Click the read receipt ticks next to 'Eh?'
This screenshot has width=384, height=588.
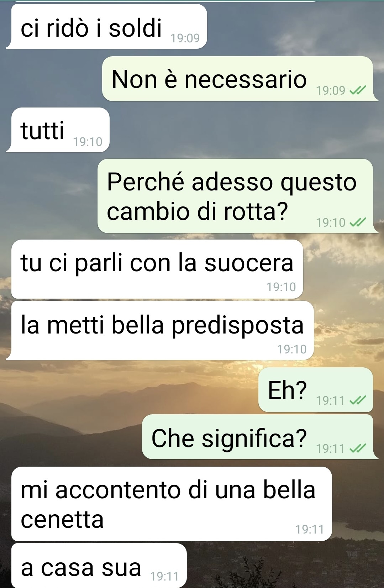tap(358, 401)
